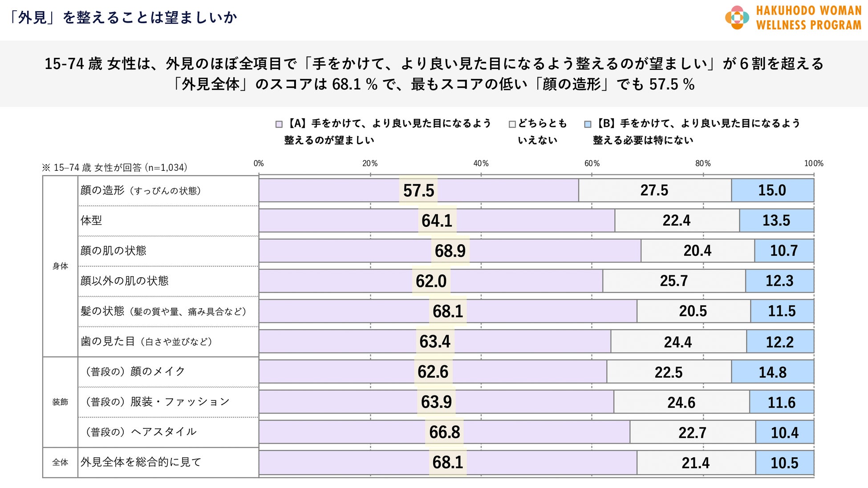Select the 体型 row label

click(91, 221)
